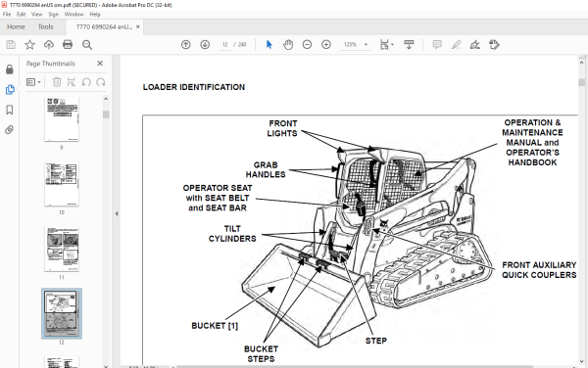Click the 125% zoom value field
This screenshot has height=368, width=588.
click(350, 45)
